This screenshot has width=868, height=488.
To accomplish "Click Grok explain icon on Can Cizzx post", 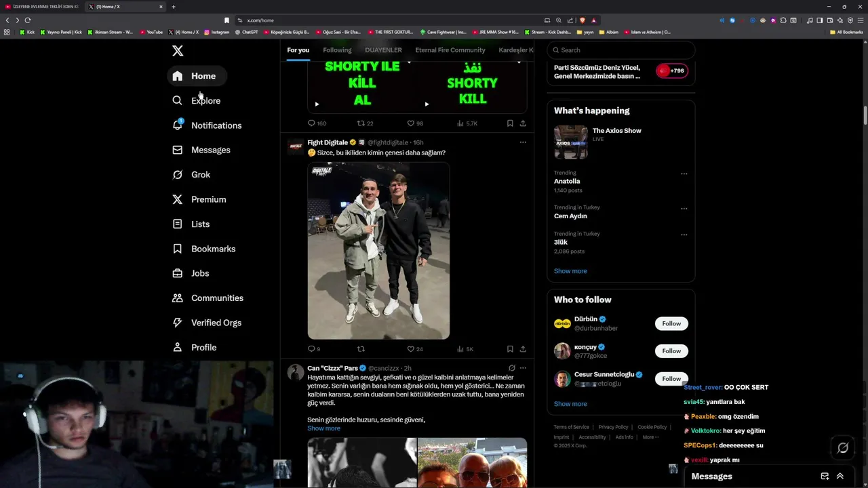I will tap(511, 368).
